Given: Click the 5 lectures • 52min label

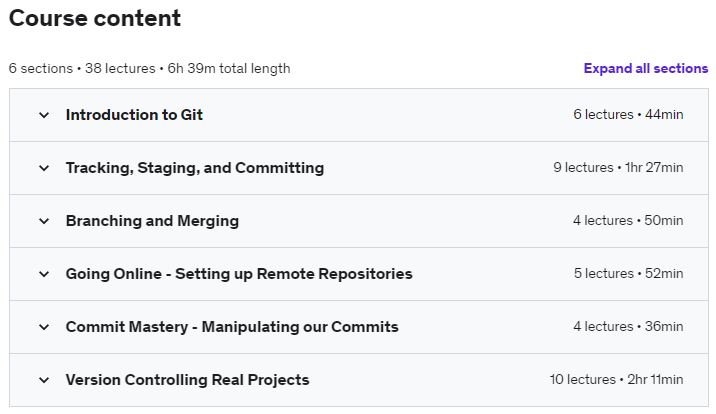Looking at the screenshot, I should coord(628,274).
